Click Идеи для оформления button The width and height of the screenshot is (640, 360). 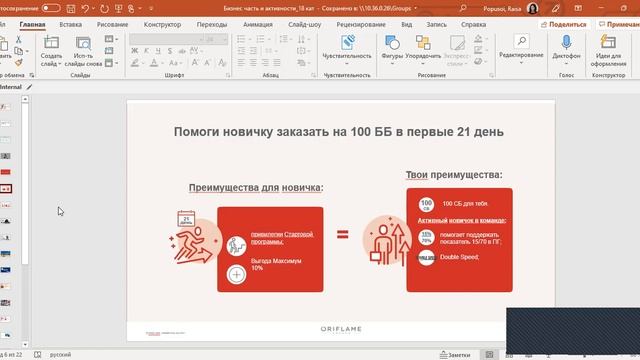tap(608, 51)
